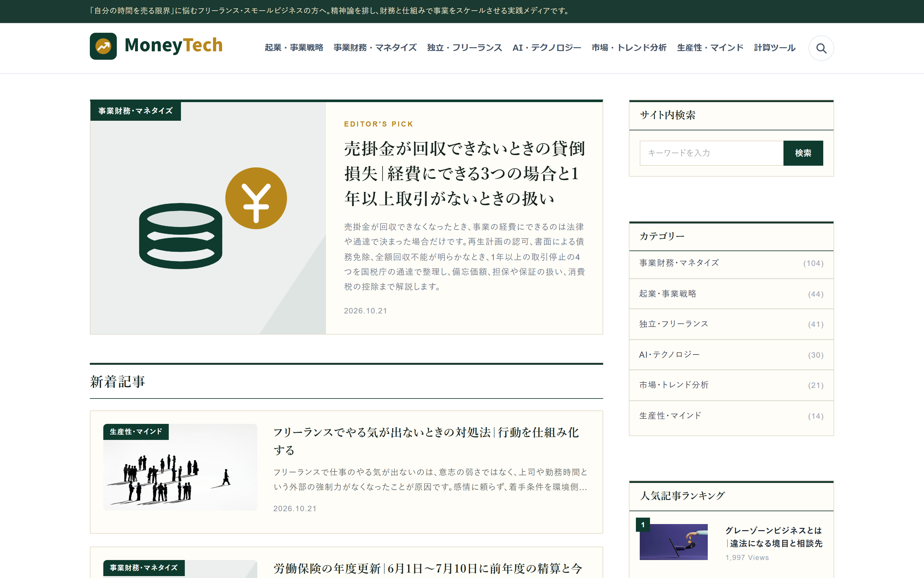Click the featured 事業財務・マネタイズ category badge
The image size is (924, 578).
[135, 111]
